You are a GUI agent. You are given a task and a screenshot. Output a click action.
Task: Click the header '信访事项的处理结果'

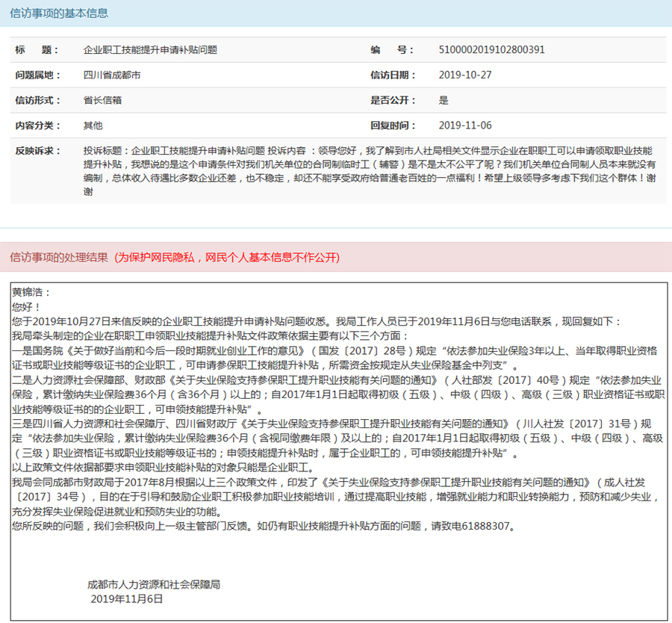(x=59, y=257)
